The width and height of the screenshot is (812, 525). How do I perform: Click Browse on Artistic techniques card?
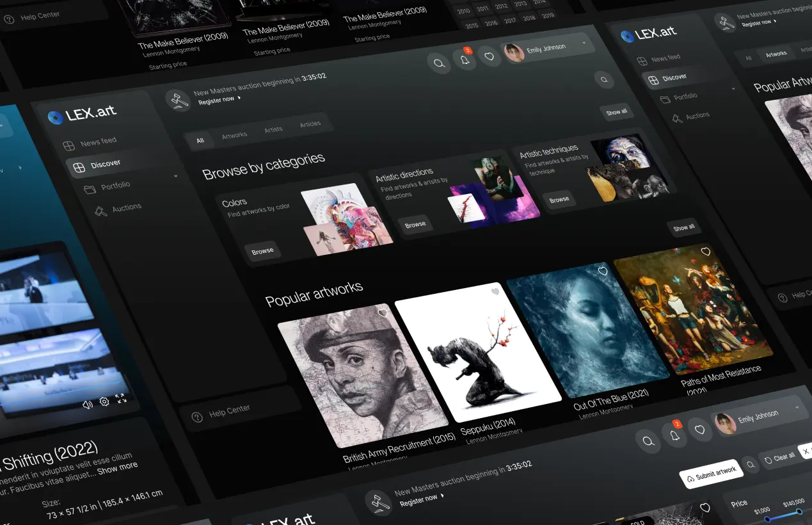[559, 199]
